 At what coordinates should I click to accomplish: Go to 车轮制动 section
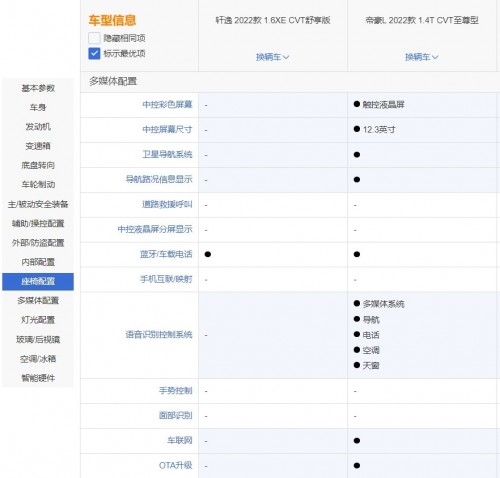point(38,185)
